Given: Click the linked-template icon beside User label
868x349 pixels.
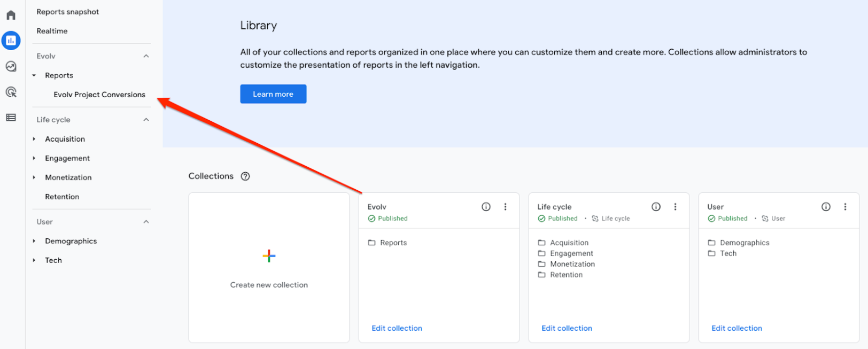Looking at the screenshot, I should [765, 219].
